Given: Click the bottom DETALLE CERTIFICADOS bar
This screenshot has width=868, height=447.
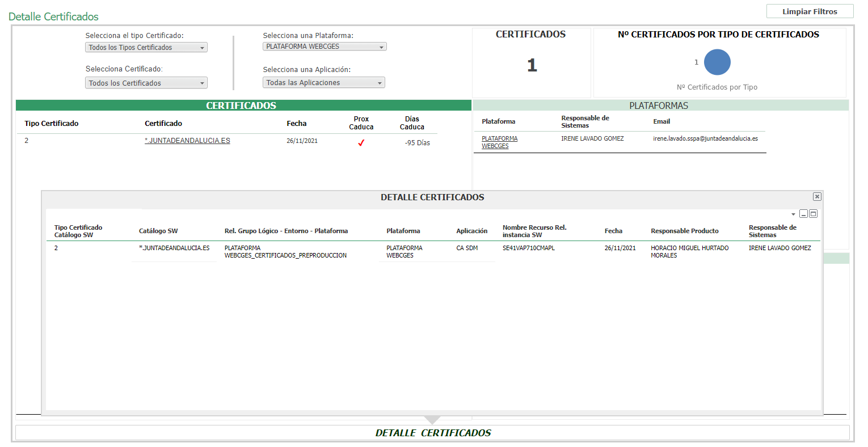Looking at the screenshot, I should click(x=432, y=433).
